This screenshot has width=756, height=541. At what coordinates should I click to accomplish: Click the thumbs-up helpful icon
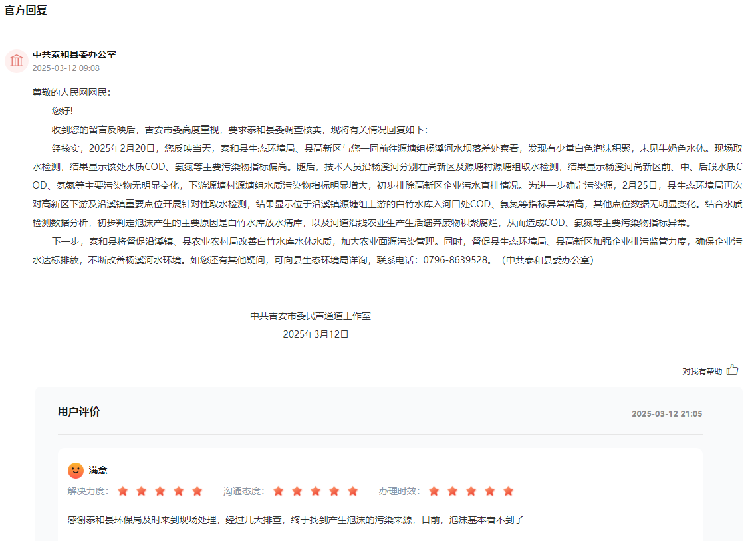click(732, 370)
